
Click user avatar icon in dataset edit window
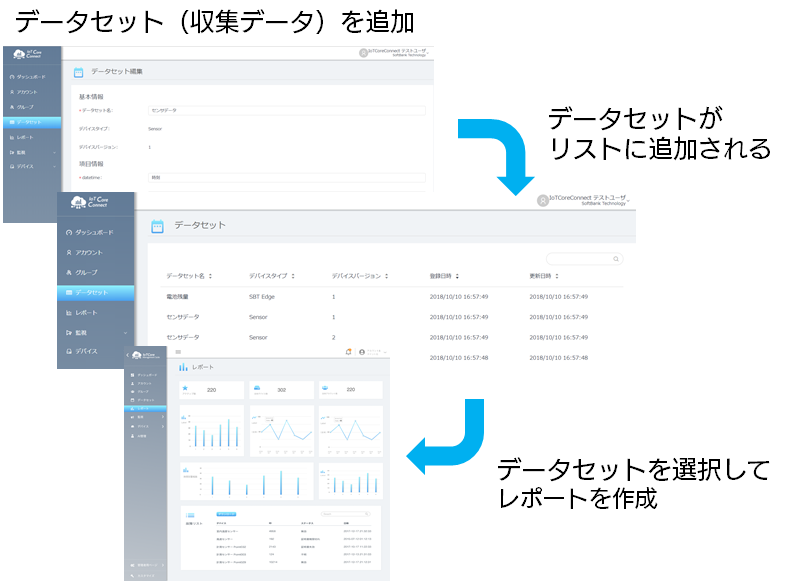[x=363, y=53]
